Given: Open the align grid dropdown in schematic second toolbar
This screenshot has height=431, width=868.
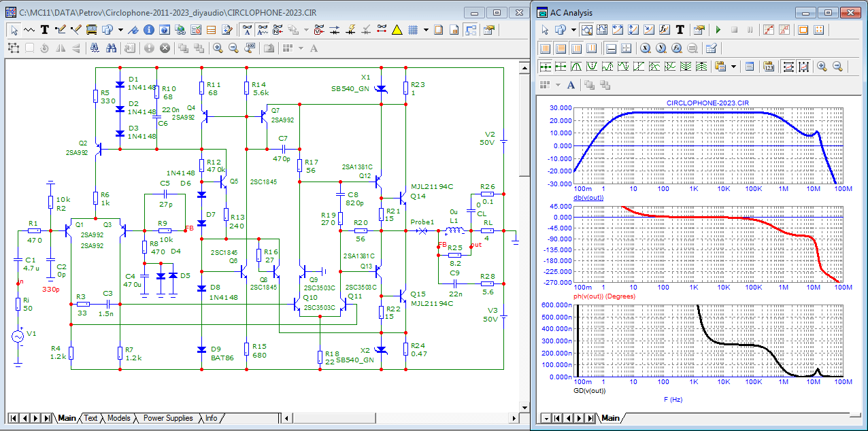Looking at the screenshot, I should (301, 48).
